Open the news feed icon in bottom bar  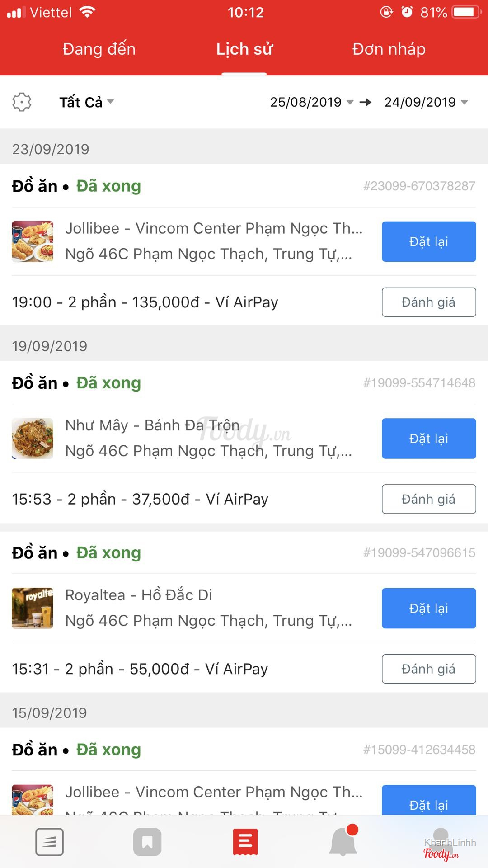[49, 842]
